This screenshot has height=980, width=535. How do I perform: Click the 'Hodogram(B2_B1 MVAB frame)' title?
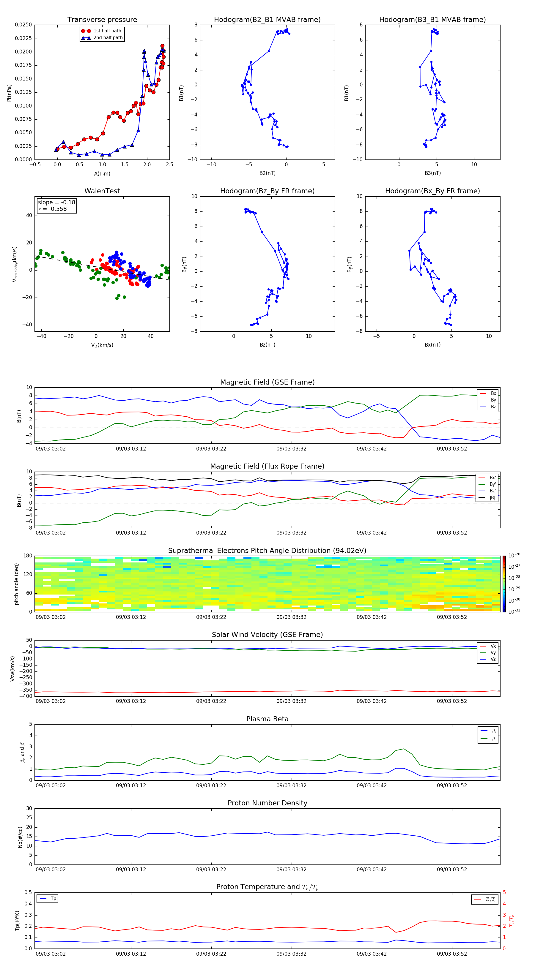click(x=267, y=20)
